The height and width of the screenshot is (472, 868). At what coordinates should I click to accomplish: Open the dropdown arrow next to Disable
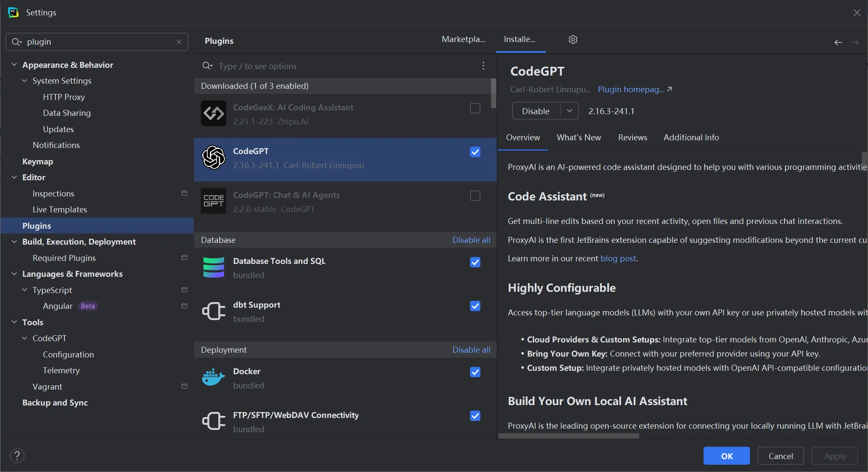(570, 111)
